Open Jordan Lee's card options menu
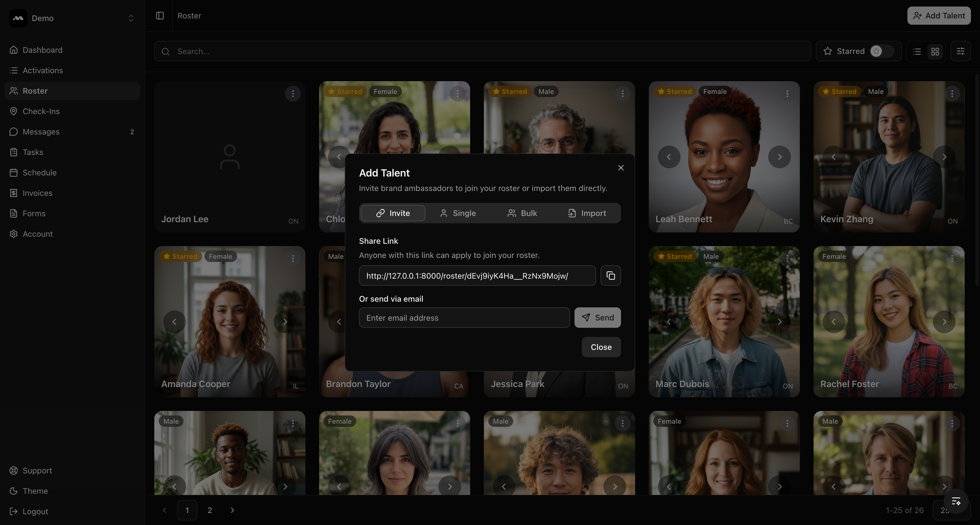This screenshot has width=980, height=525. coord(293,94)
